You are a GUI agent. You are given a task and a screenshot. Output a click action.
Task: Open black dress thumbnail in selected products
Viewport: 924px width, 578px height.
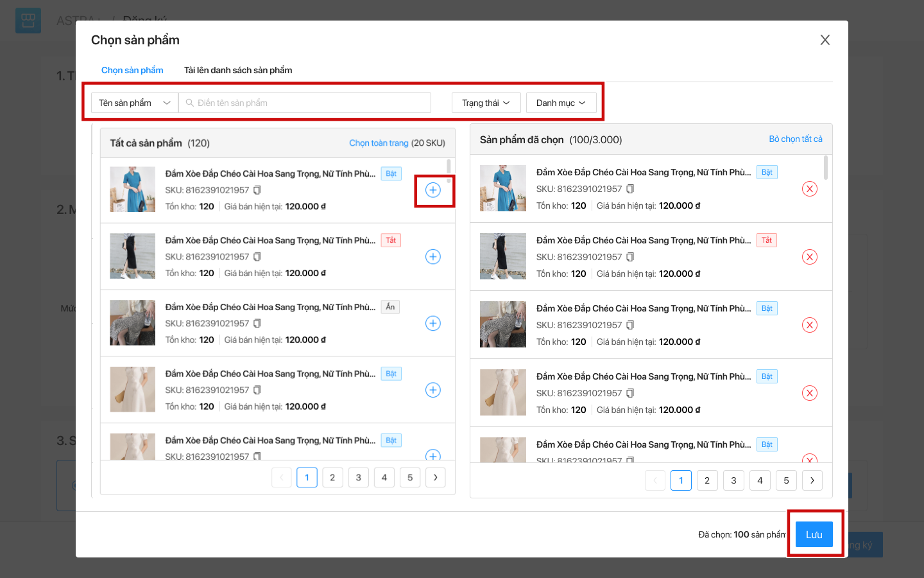503,256
